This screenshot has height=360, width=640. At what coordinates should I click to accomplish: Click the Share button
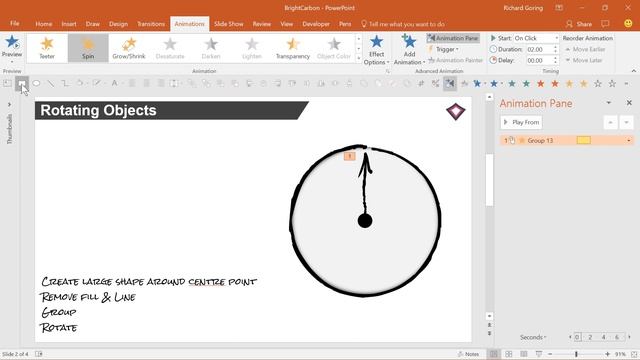pos(579,24)
